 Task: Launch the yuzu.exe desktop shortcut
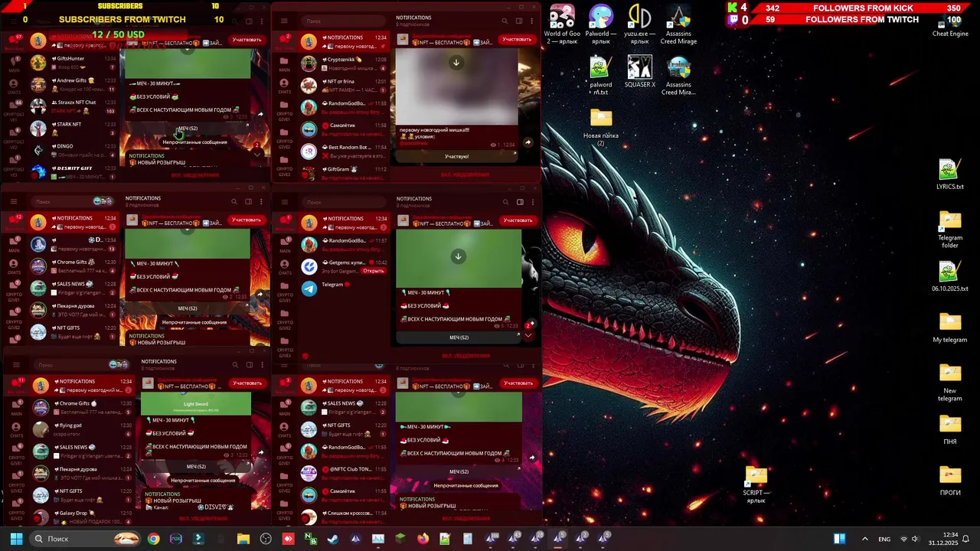click(639, 24)
